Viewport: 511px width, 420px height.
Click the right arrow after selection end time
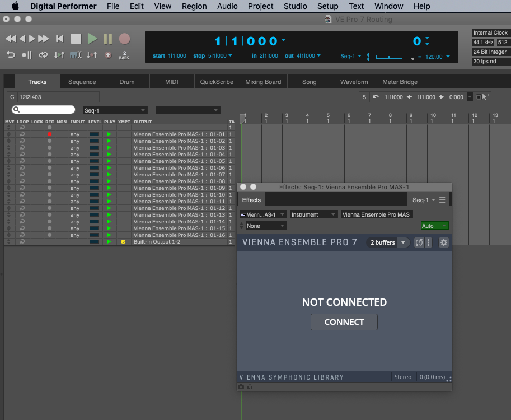[x=441, y=97]
